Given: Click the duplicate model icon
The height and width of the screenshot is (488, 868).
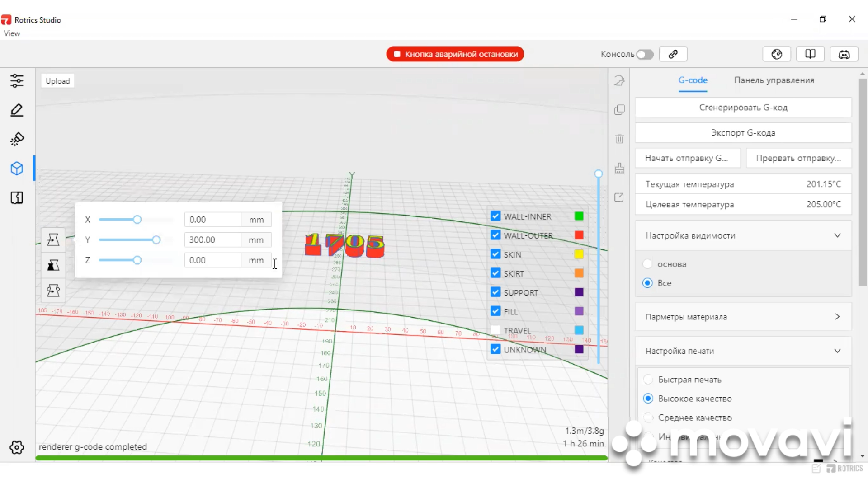Looking at the screenshot, I should (x=619, y=110).
